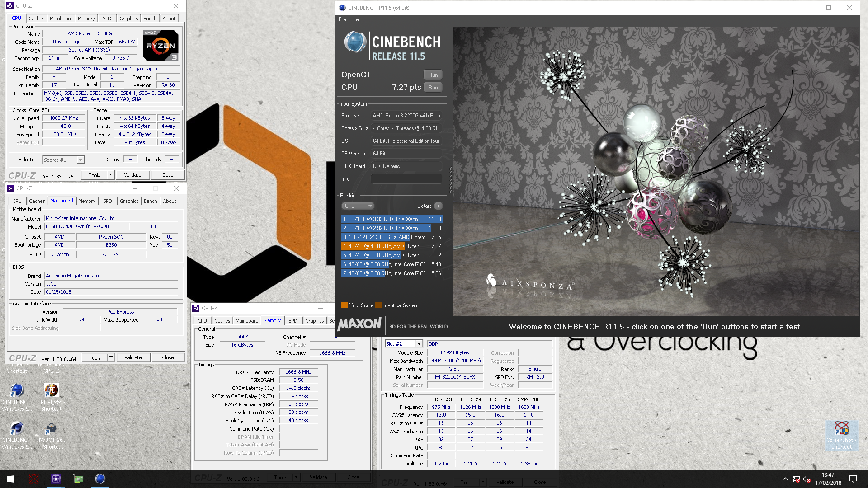Click Validate in the Mainboard CPU-Z window

[133, 357]
